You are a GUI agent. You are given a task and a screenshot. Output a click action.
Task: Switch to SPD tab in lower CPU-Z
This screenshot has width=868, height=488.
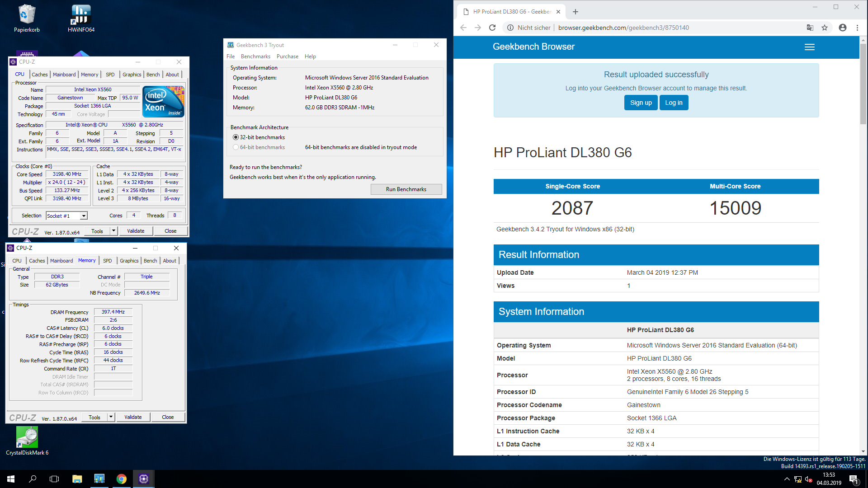click(108, 261)
